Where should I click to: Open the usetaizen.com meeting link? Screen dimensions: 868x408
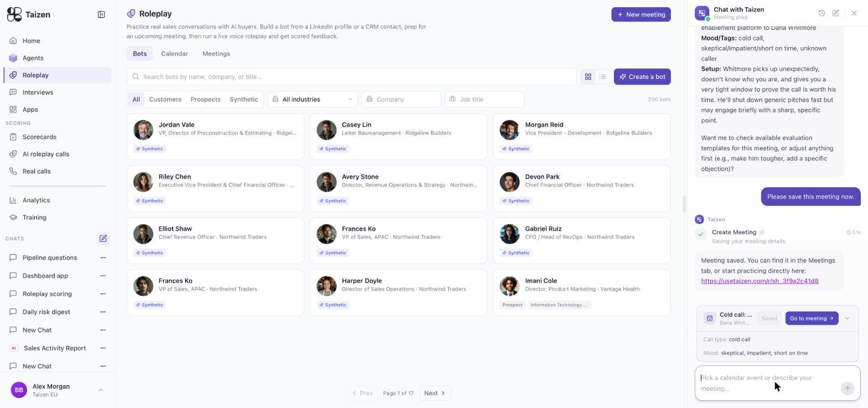pos(759,281)
